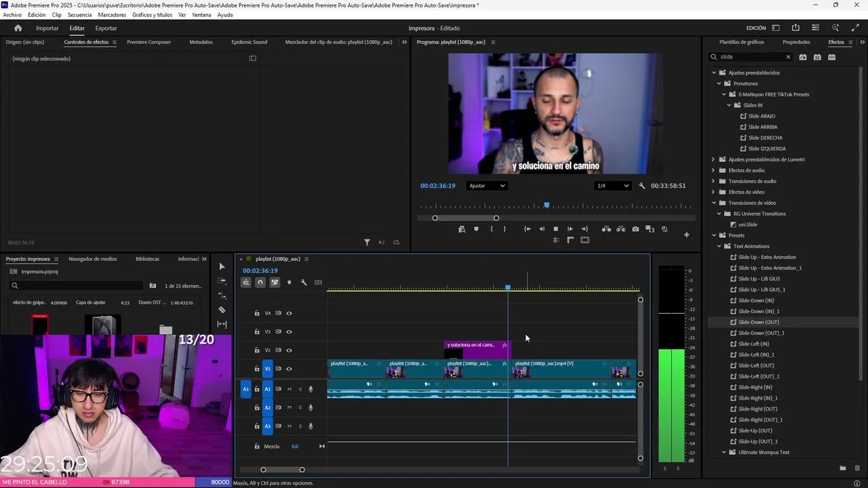The width and height of the screenshot is (868, 488).
Task: Click Mezcla volume value 0.0
Action: (x=295, y=447)
